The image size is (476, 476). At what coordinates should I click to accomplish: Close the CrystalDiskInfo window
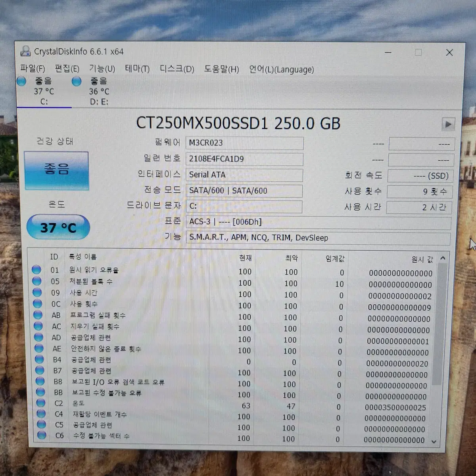coord(449,52)
